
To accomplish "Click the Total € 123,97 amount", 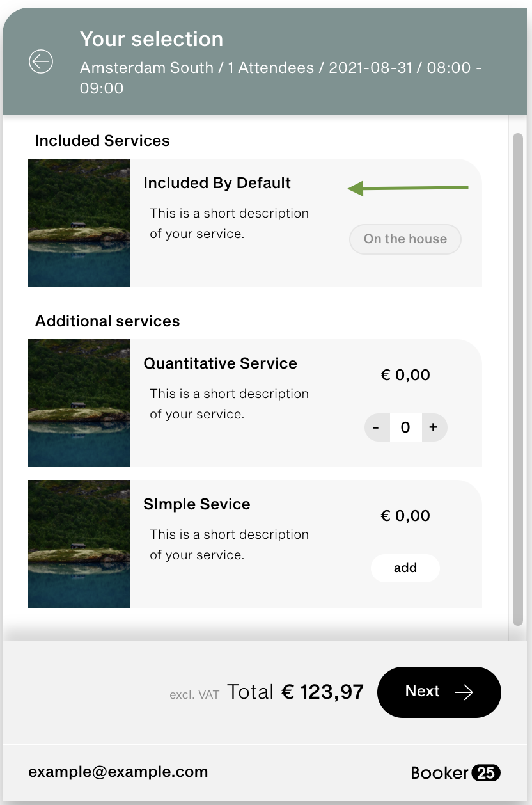I will click(295, 692).
